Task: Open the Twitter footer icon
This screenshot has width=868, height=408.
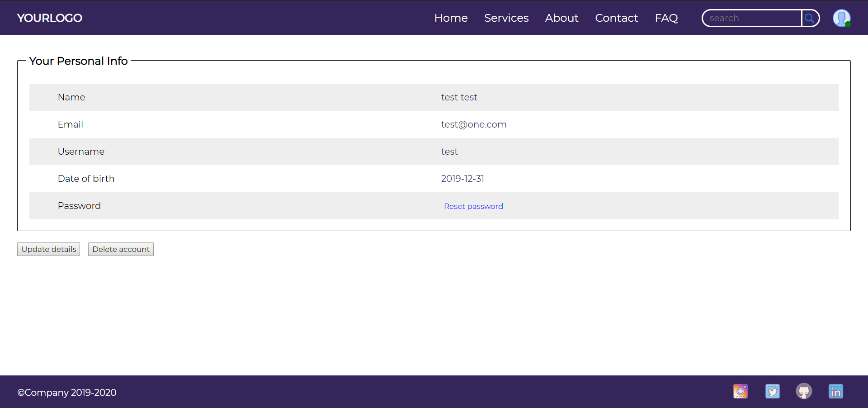Action: click(x=772, y=391)
